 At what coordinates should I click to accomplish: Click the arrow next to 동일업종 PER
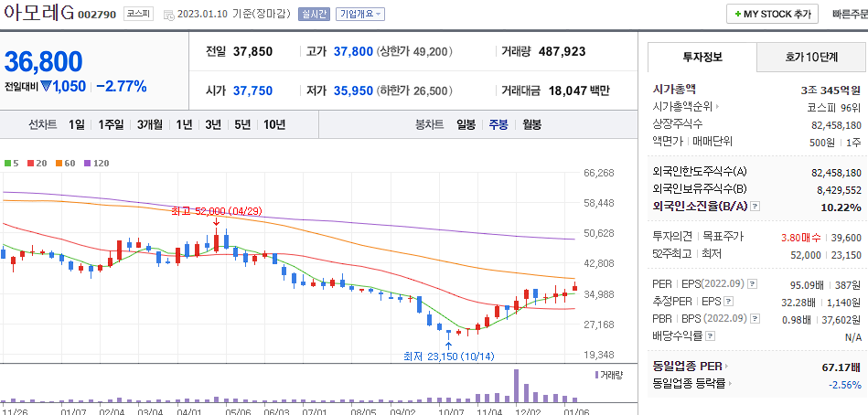(x=727, y=367)
